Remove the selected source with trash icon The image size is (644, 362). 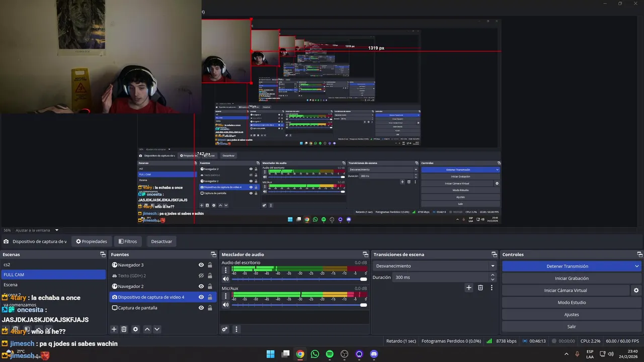tap(124, 329)
